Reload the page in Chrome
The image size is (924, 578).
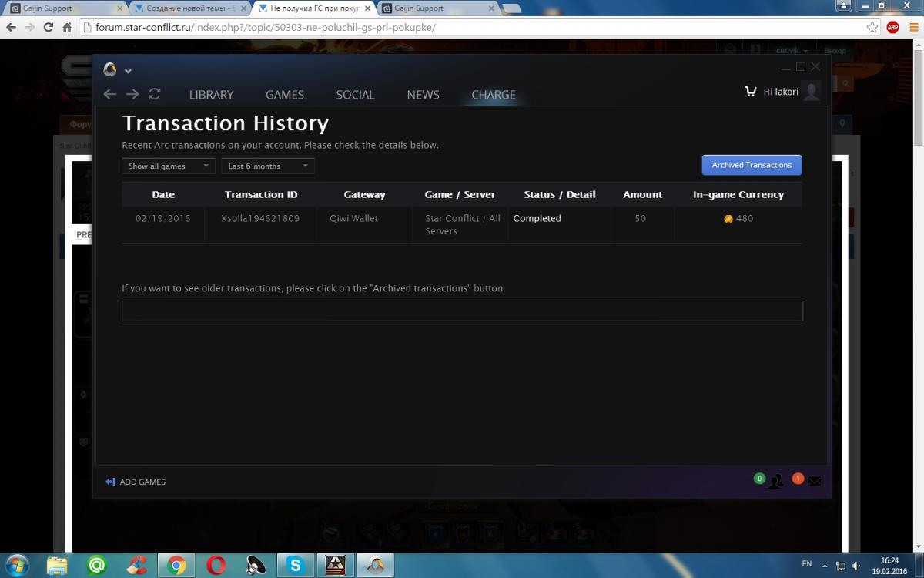pos(49,27)
